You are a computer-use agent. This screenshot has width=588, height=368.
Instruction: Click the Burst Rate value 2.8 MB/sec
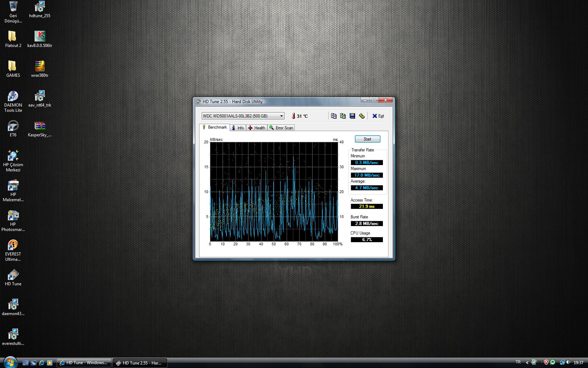(x=367, y=224)
